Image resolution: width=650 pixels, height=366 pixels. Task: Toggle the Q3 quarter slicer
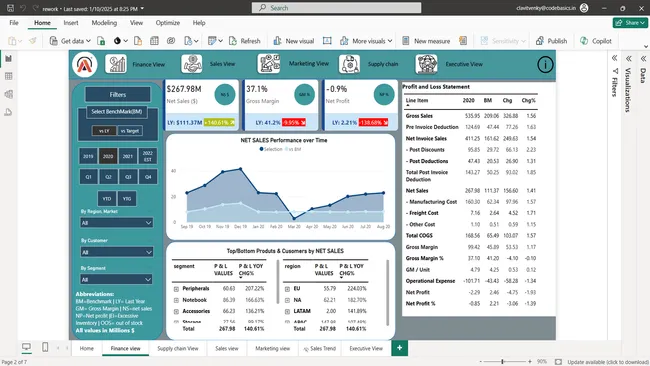pyautogui.click(x=128, y=177)
